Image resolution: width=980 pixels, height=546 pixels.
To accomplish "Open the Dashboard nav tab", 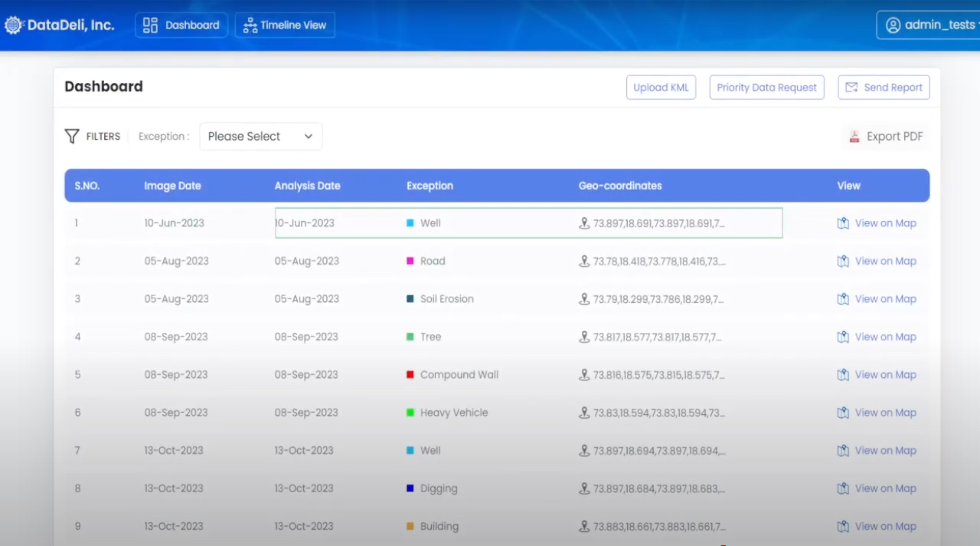I will point(181,25).
